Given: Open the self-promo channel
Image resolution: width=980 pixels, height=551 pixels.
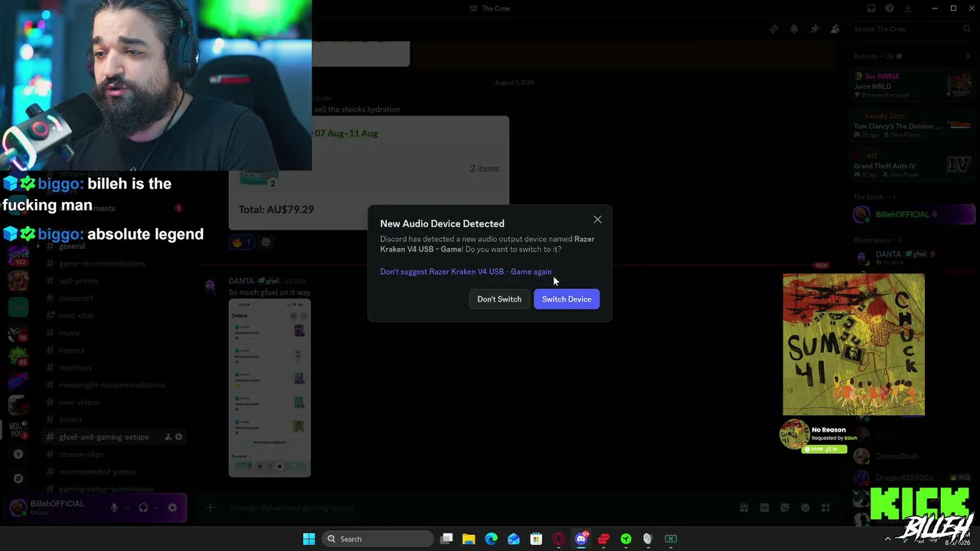Looking at the screenshot, I should coord(78,281).
